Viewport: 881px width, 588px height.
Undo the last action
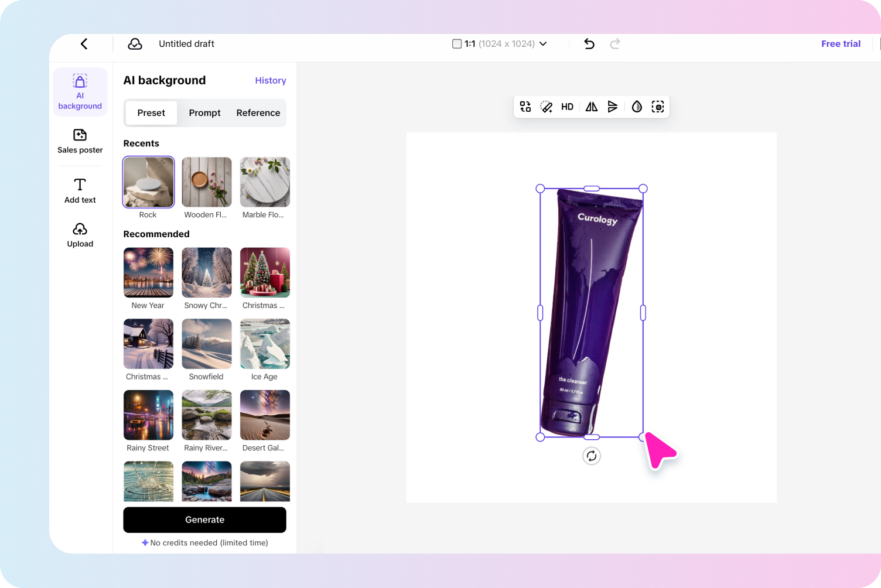click(x=589, y=43)
